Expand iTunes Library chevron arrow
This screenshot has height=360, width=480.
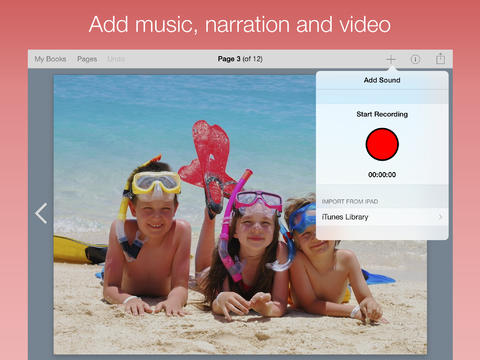(x=440, y=217)
